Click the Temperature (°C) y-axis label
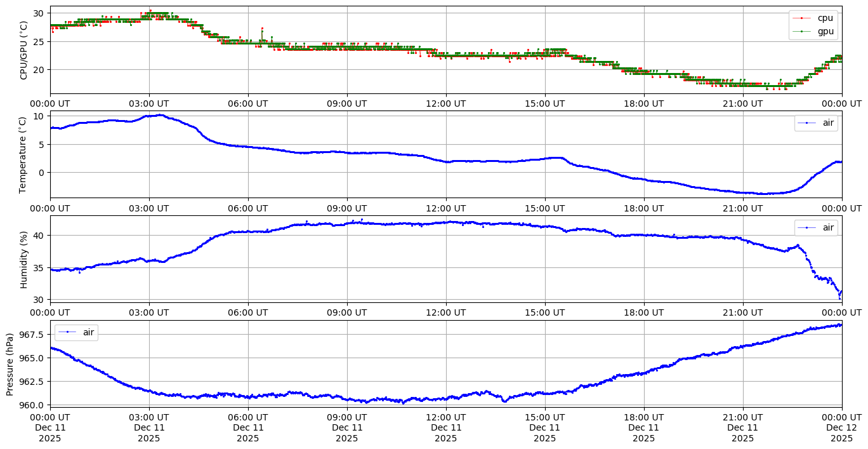The height and width of the screenshot is (449, 868). (x=23, y=154)
